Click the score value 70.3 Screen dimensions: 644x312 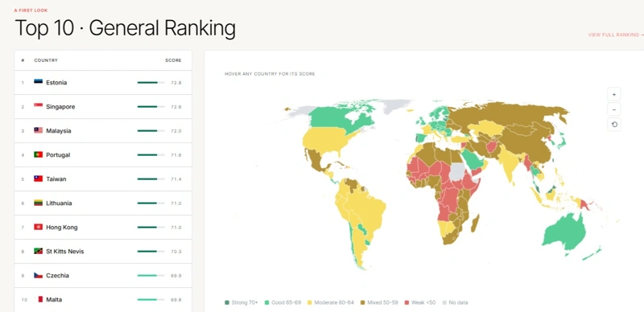pyautogui.click(x=175, y=251)
